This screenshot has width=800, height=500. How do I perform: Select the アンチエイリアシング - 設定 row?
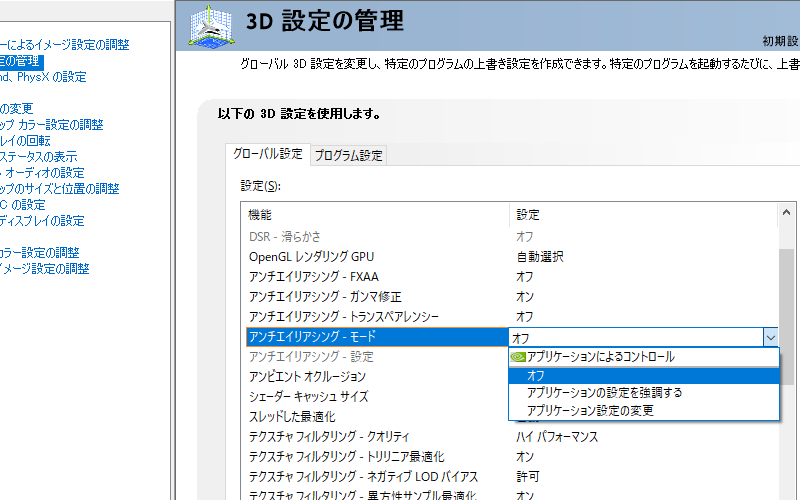tap(377, 357)
